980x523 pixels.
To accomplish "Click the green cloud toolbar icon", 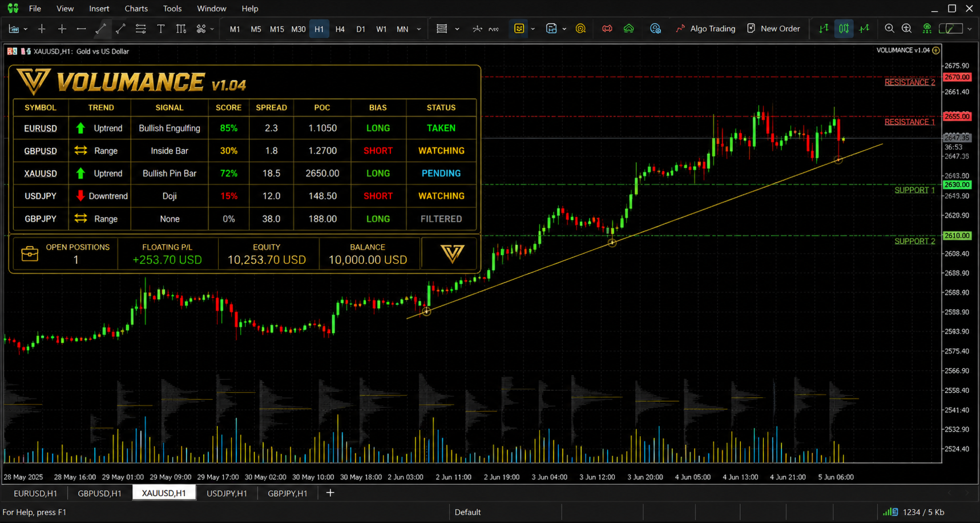I will click(x=628, y=29).
